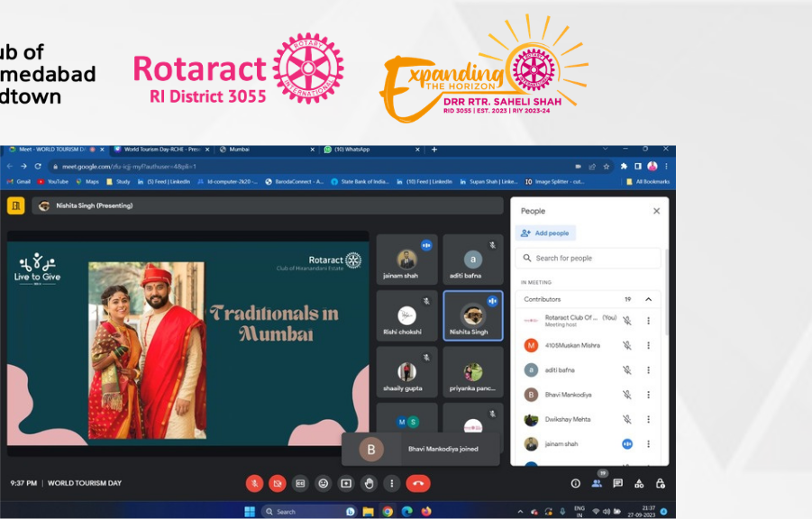The height and width of the screenshot is (519, 812).
Task: Click muted mic icon for 4105Muskan Mishra
Action: [627, 345]
